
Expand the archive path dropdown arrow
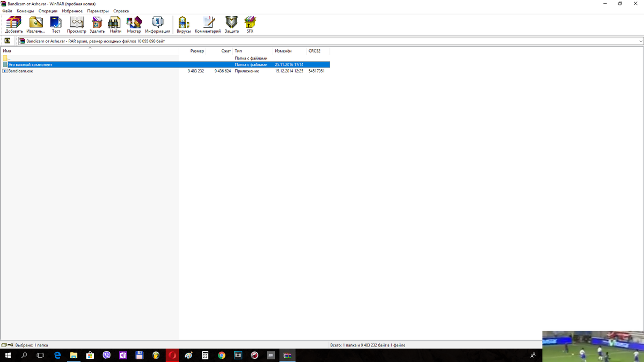[641, 41]
